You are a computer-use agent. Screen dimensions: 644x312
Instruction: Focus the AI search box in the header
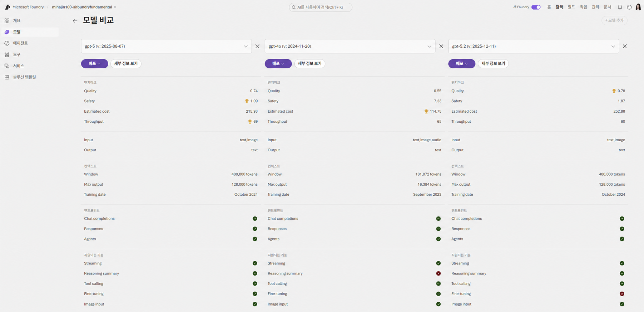click(x=321, y=7)
